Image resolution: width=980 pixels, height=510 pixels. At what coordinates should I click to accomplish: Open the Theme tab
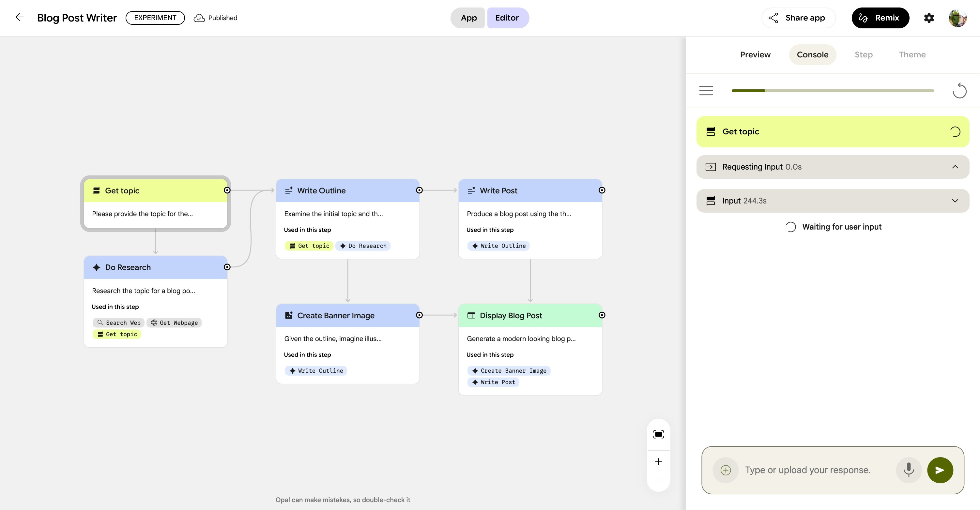912,55
